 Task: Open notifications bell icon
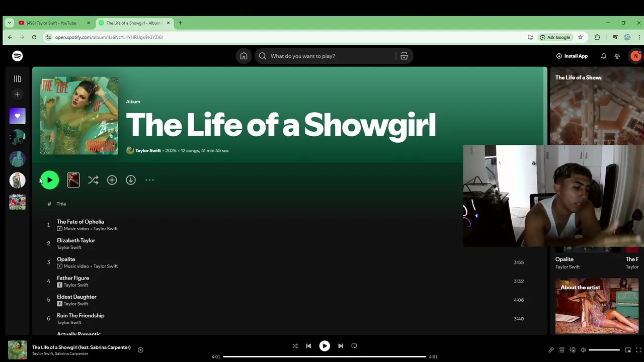[604, 56]
